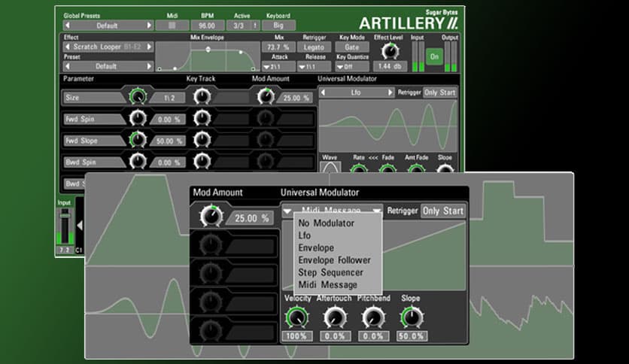Click the Pitchbend knob in zoomed panel

373,317
